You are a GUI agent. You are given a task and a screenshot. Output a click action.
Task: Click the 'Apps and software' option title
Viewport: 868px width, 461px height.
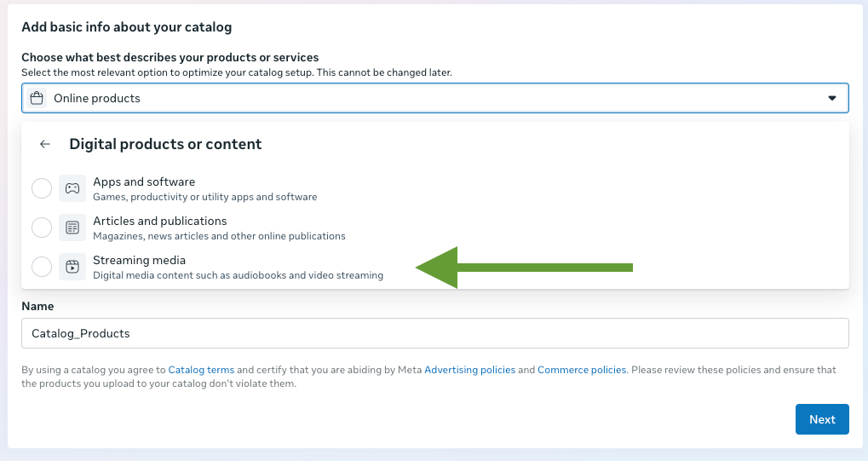[x=144, y=182]
